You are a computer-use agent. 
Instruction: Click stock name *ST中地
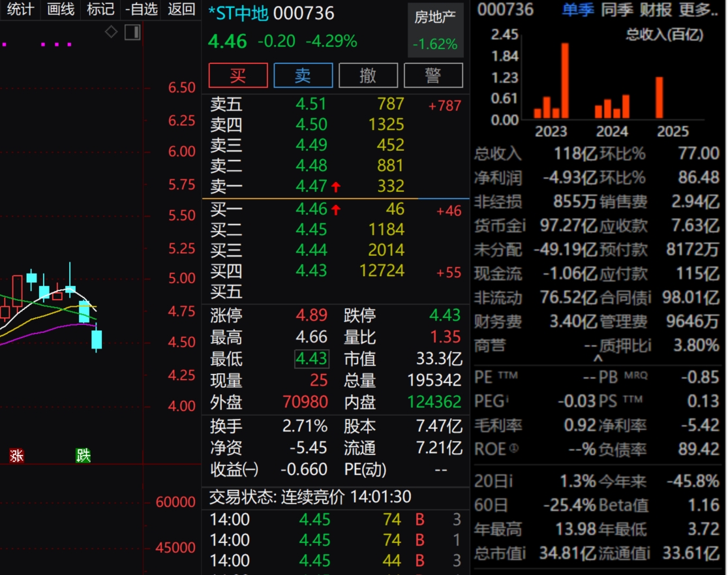coord(238,14)
